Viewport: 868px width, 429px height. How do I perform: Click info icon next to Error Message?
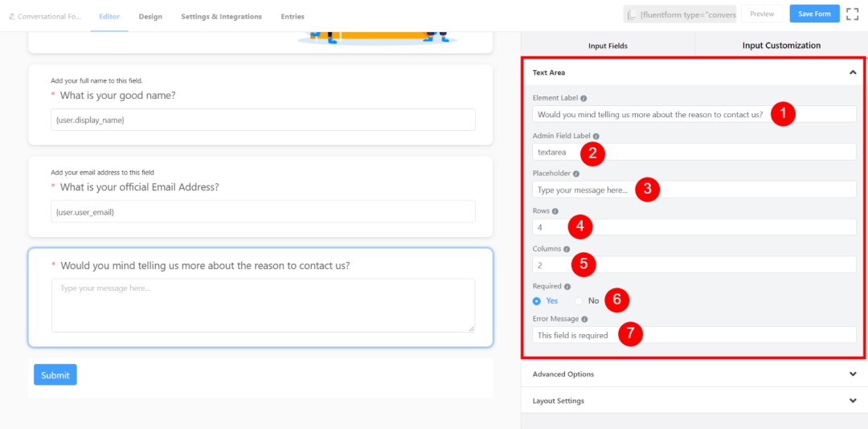tap(584, 319)
